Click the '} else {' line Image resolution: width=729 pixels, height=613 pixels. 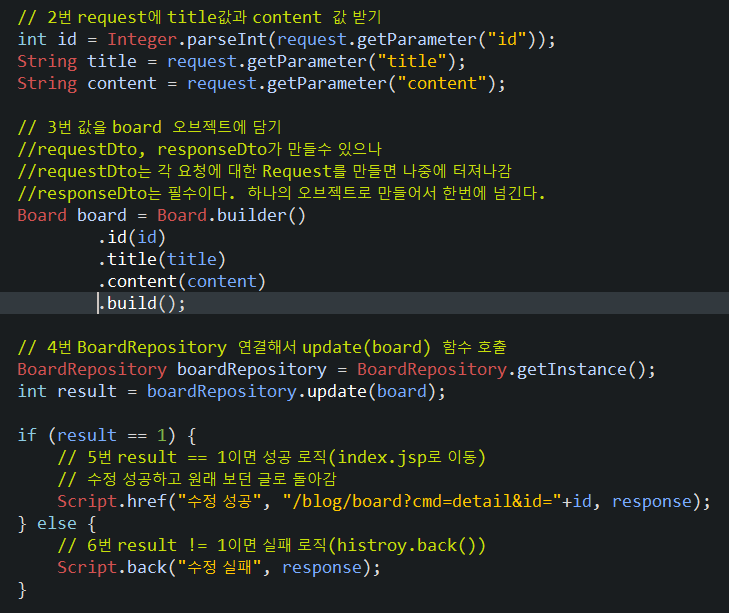pos(57,523)
